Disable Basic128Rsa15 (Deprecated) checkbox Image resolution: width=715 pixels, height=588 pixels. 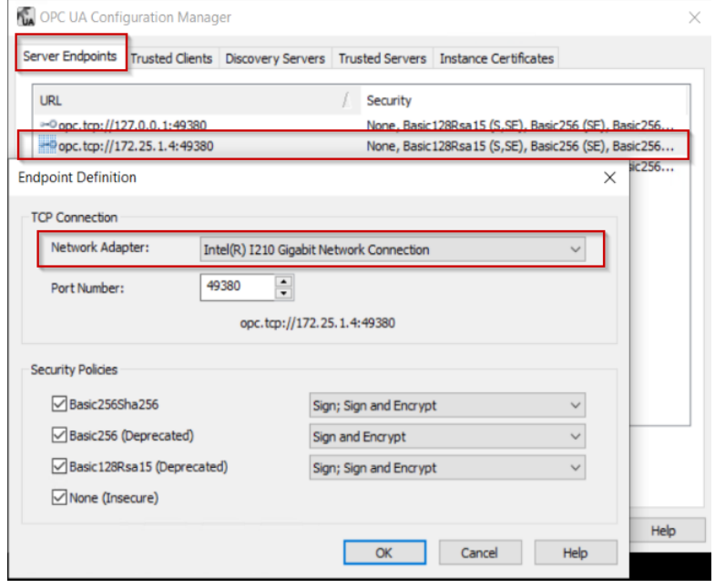(x=60, y=467)
